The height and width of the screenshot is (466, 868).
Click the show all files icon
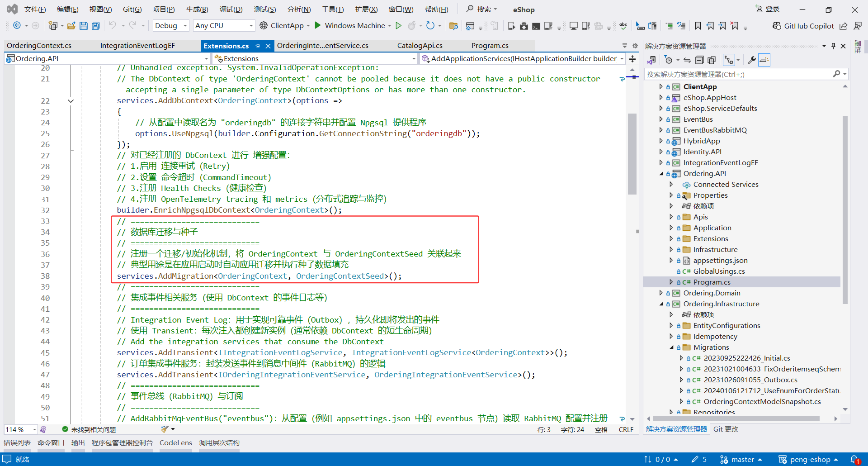[x=712, y=60]
